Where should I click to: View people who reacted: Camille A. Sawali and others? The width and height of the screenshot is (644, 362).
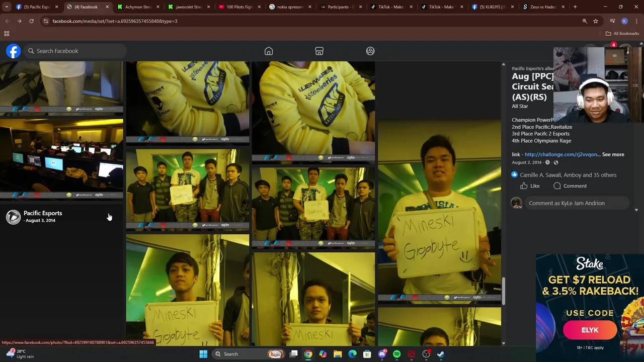[568, 175]
